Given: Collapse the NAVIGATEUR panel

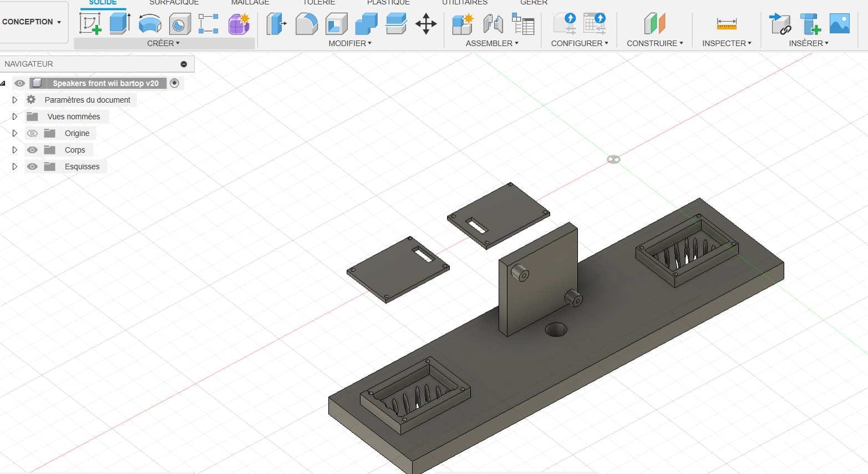Looking at the screenshot, I should (184, 64).
